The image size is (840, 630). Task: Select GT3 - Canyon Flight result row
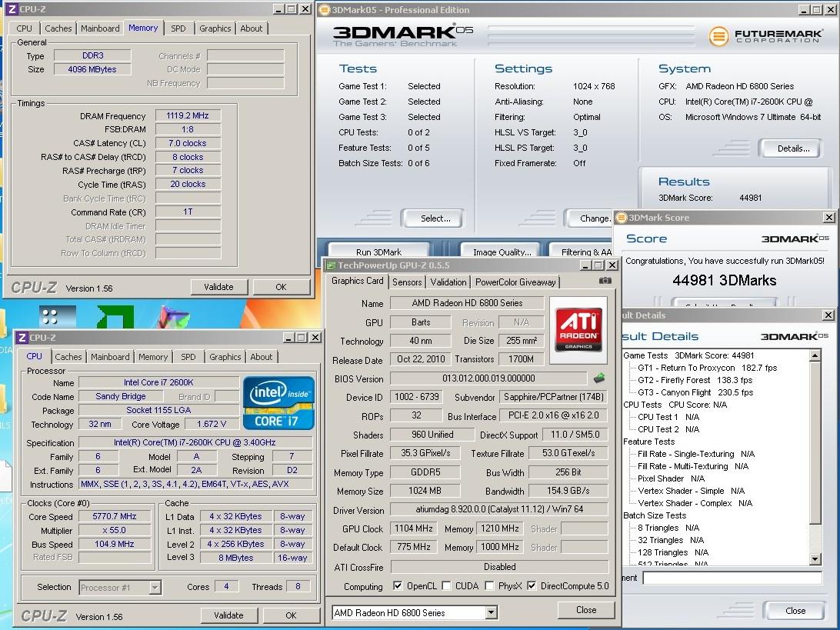(695, 392)
